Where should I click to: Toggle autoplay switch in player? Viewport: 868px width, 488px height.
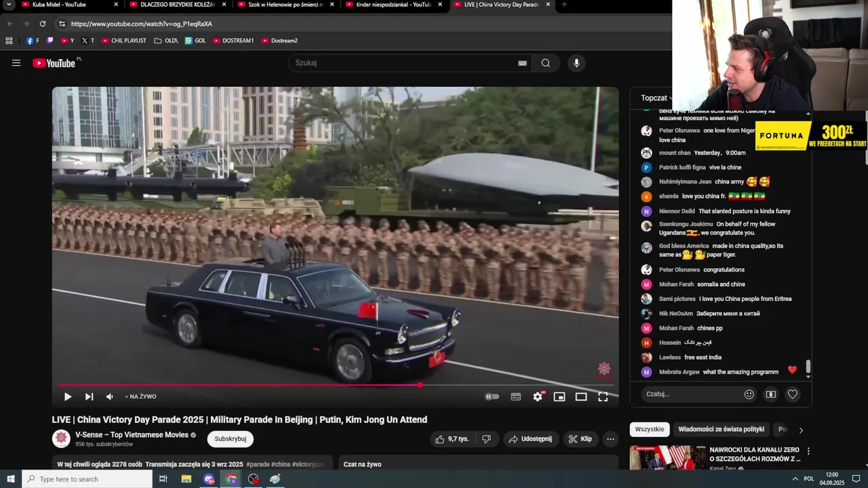[492, 396]
